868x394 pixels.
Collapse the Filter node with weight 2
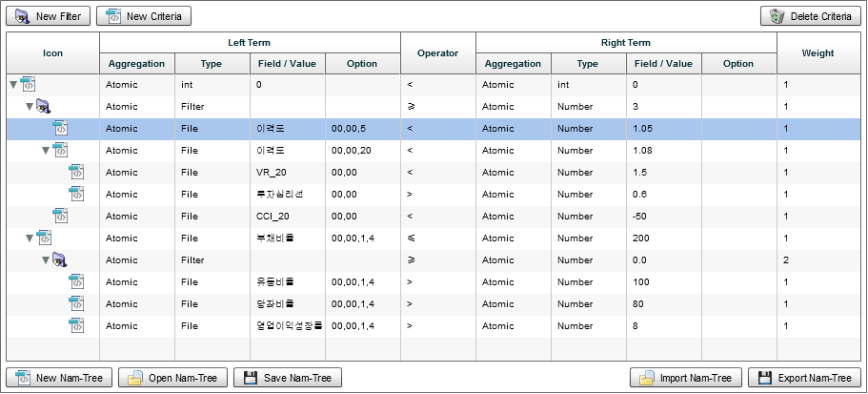click(x=47, y=260)
